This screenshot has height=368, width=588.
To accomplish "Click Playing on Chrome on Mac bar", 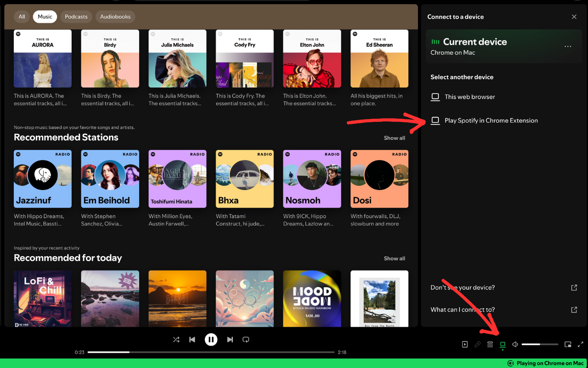I will pyautogui.click(x=294, y=363).
